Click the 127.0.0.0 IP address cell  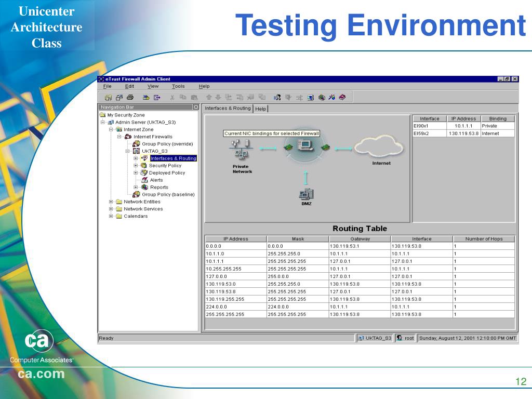(236, 276)
